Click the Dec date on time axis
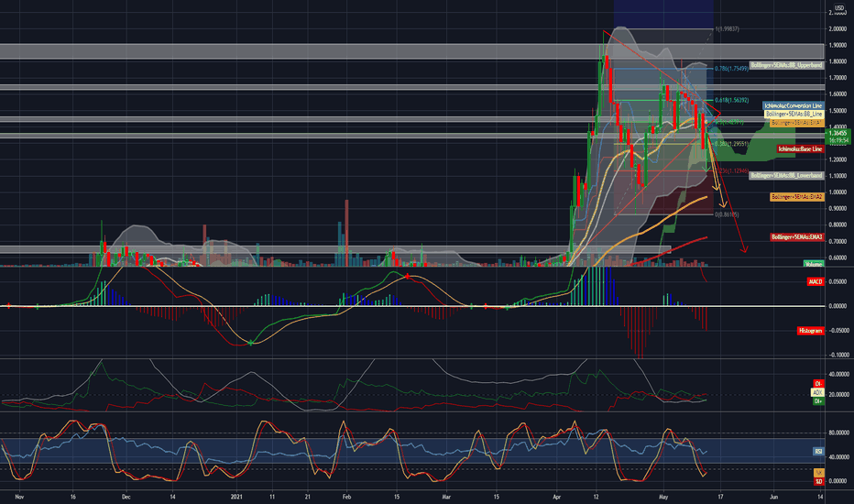The height and width of the screenshot is (504, 854). click(126, 497)
